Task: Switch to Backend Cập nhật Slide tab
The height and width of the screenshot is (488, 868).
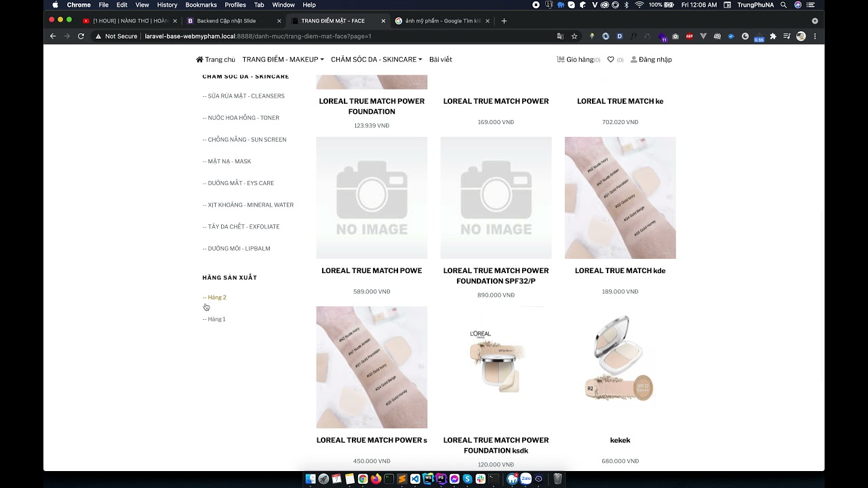Action: click(233, 21)
